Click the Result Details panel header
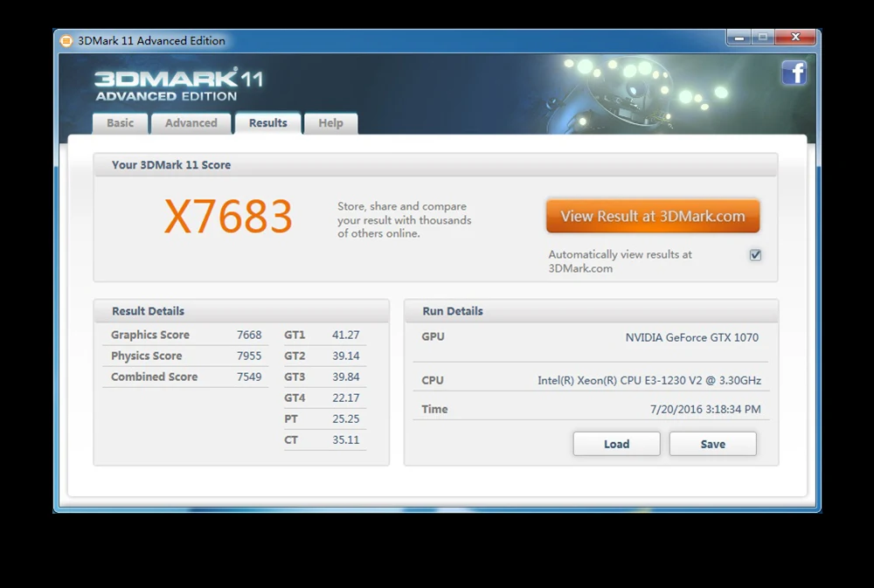The height and width of the screenshot is (588, 874). 241,311
